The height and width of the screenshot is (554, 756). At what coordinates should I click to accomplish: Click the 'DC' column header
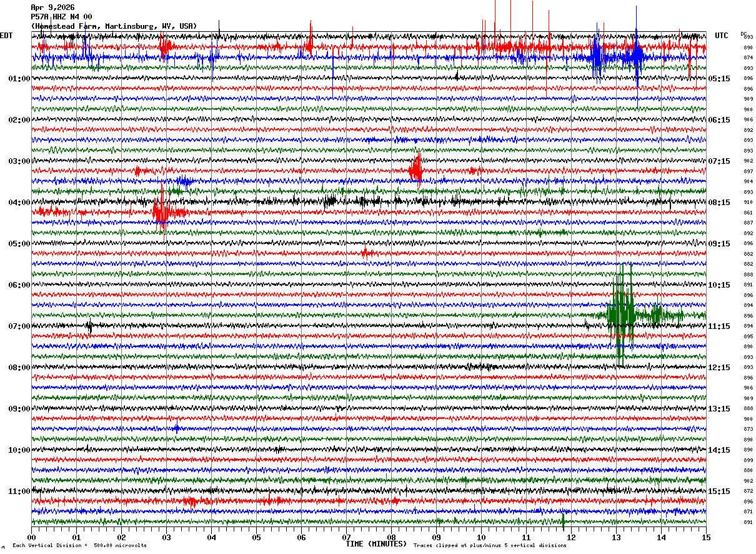[x=744, y=34]
